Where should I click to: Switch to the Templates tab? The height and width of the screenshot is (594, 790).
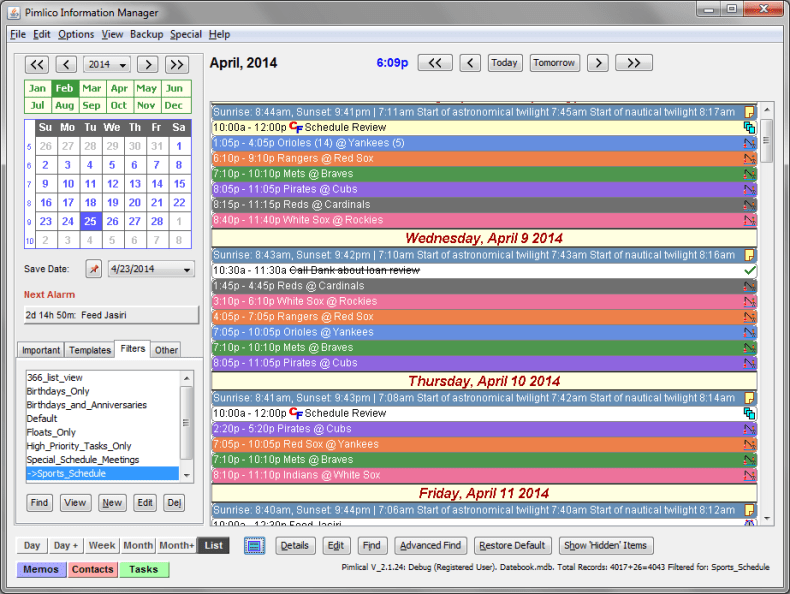(90, 350)
